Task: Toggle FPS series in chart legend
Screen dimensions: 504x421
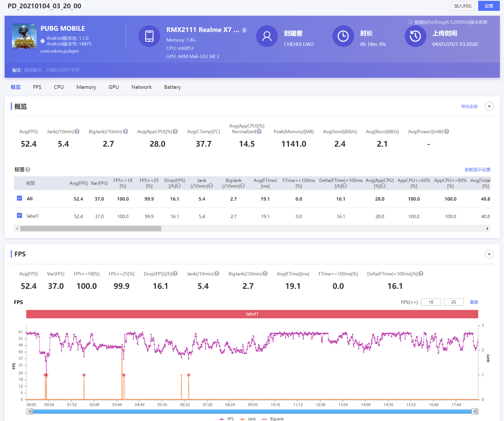Action: pyautogui.click(x=227, y=419)
